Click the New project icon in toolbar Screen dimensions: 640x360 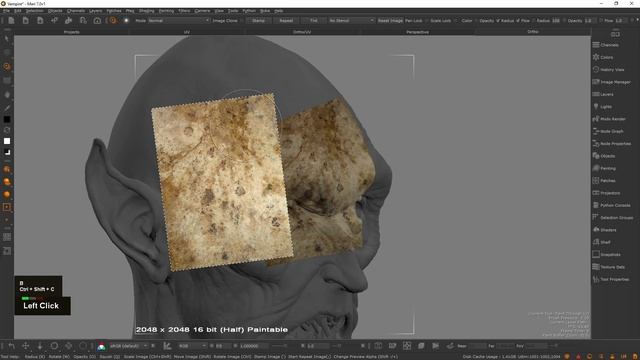click(x=11, y=20)
